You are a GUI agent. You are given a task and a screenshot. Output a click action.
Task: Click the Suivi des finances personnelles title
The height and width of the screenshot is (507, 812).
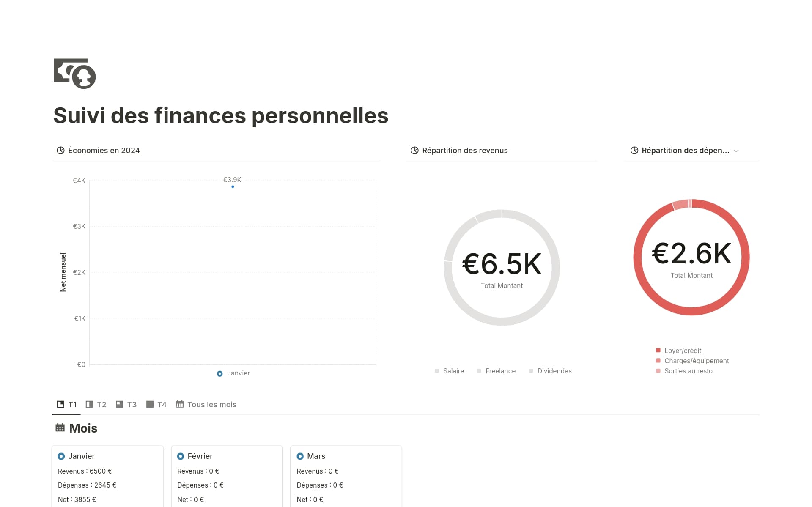221,115
